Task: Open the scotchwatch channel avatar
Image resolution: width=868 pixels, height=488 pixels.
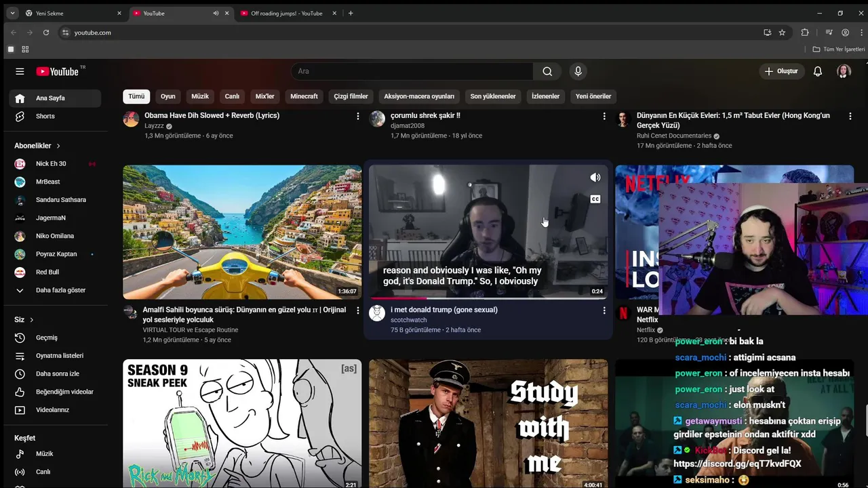Action: 377,313
